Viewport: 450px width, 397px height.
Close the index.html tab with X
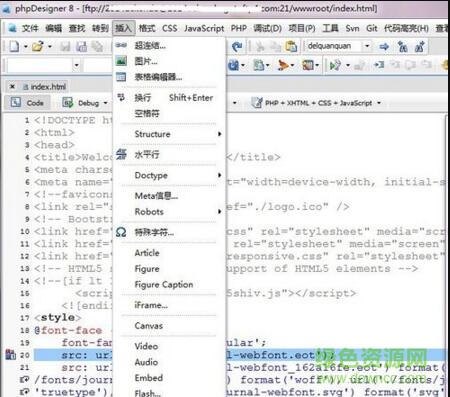click(12, 87)
